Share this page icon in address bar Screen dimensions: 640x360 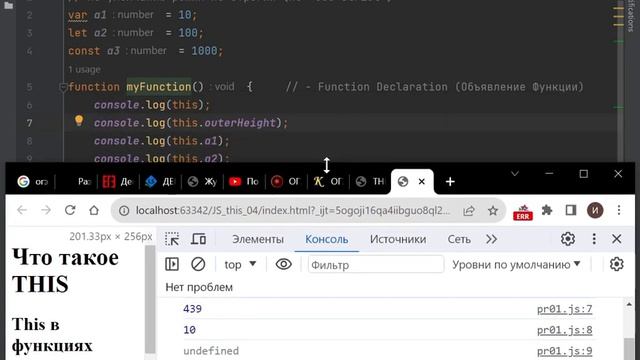point(469,211)
